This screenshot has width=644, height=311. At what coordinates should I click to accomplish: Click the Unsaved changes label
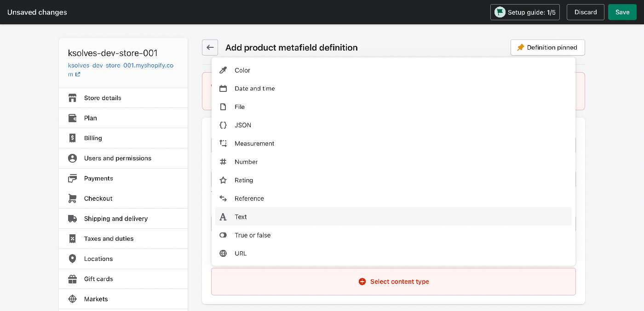[x=37, y=12]
